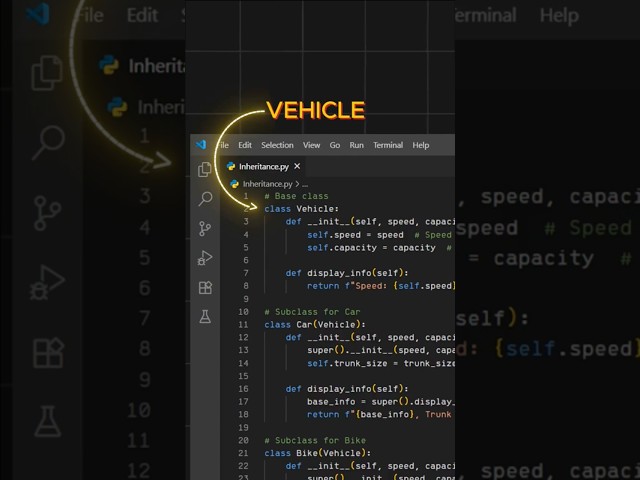Open Go menu in front window
Viewport: 640px width, 480px height.
335,145
